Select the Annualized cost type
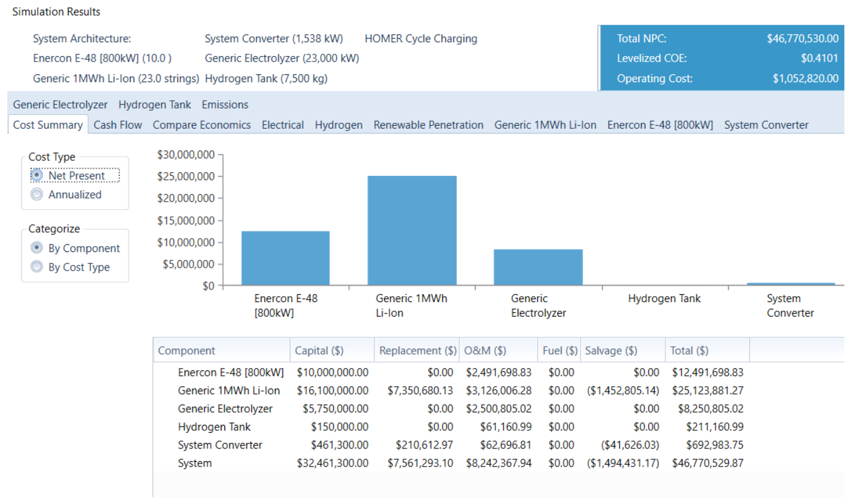Viewport: 851px width, 504px height. [x=67, y=195]
